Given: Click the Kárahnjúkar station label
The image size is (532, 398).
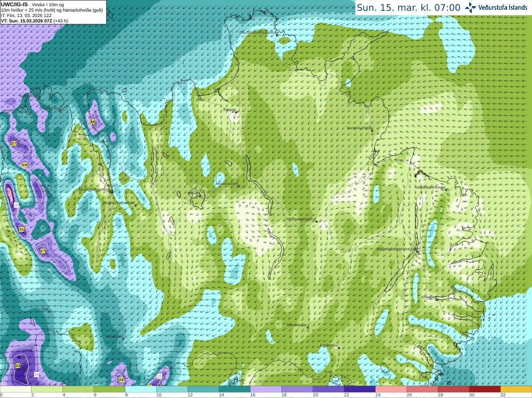Looking at the screenshot, I should pos(297,325).
